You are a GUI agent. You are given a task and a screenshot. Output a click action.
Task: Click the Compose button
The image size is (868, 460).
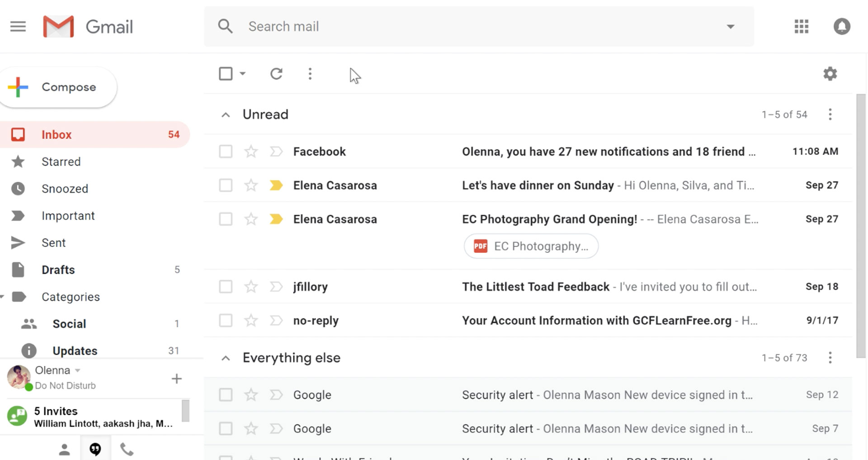coord(59,87)
